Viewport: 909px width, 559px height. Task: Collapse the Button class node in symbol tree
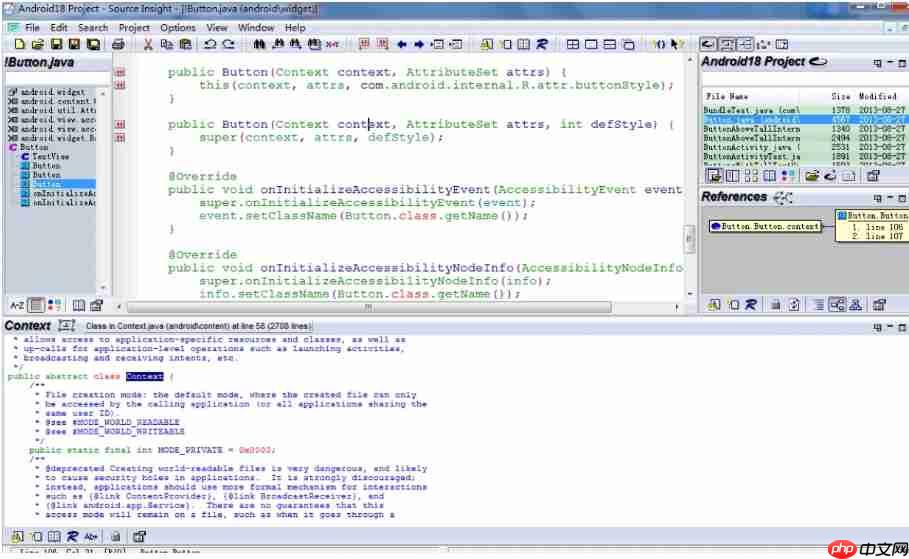pyautogui.click(x=13, y=147)
